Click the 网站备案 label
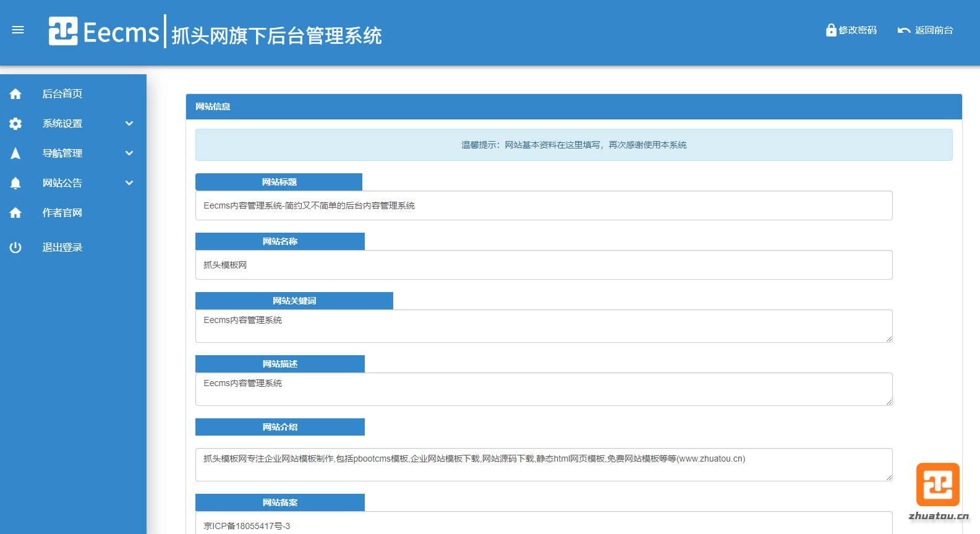This screenshot has height=534, width=980. pos(280,502)
